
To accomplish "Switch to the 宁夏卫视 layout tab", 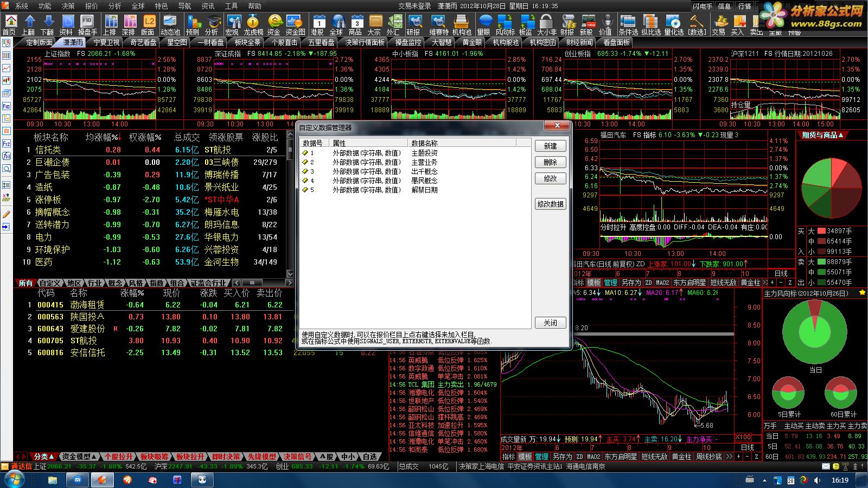I will (x=106, y=42).
